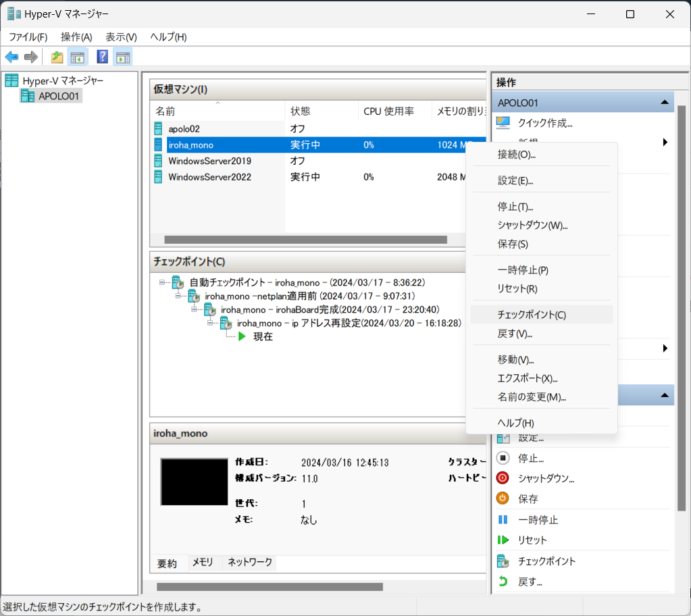
Task: Click the Forward arrow toolbar icon
Action: pyautogui.click(x=31, y=57)
